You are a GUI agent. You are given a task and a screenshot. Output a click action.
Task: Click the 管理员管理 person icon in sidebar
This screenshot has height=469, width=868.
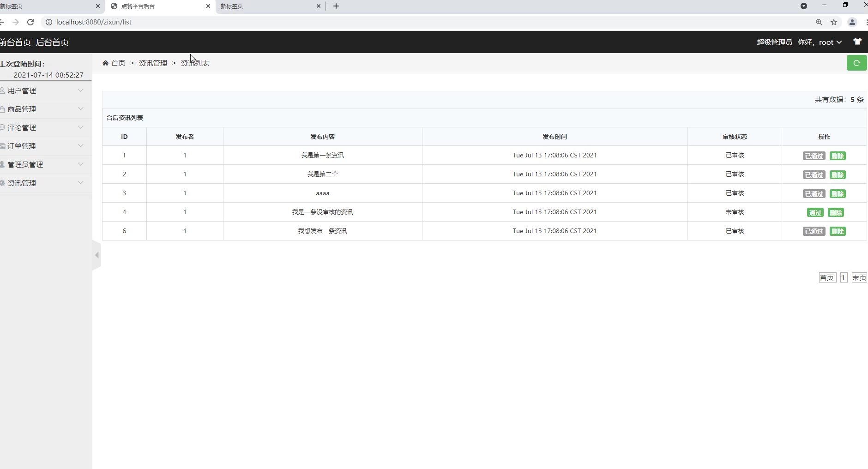[2, 164]
